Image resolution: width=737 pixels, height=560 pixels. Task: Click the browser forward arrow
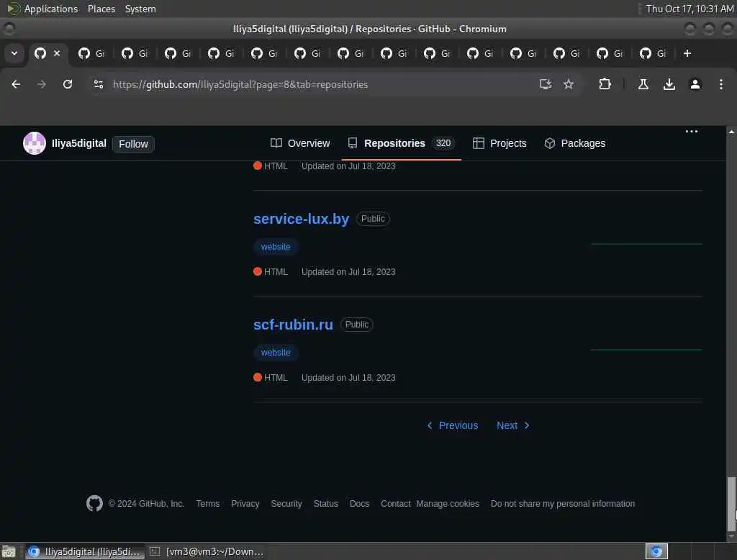(42, 84)
